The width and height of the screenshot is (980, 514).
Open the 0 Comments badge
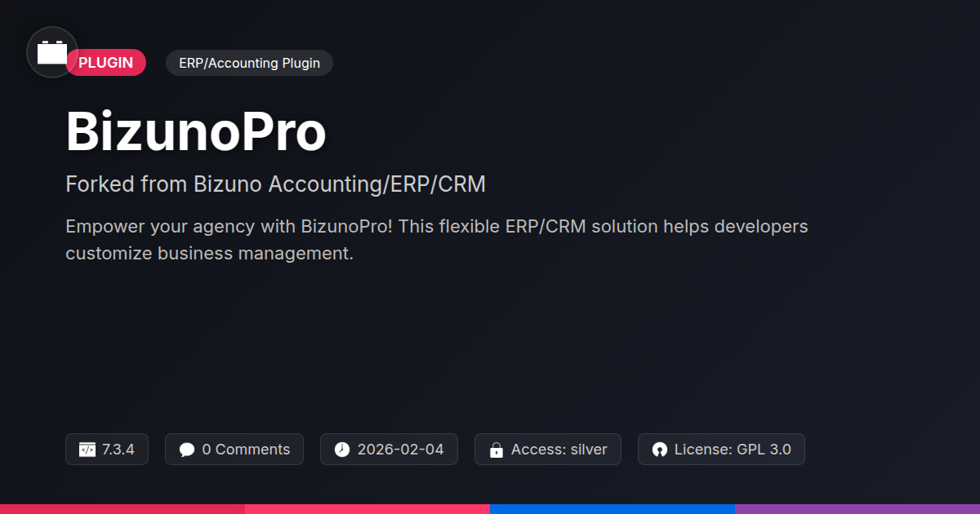pos(234,450)
